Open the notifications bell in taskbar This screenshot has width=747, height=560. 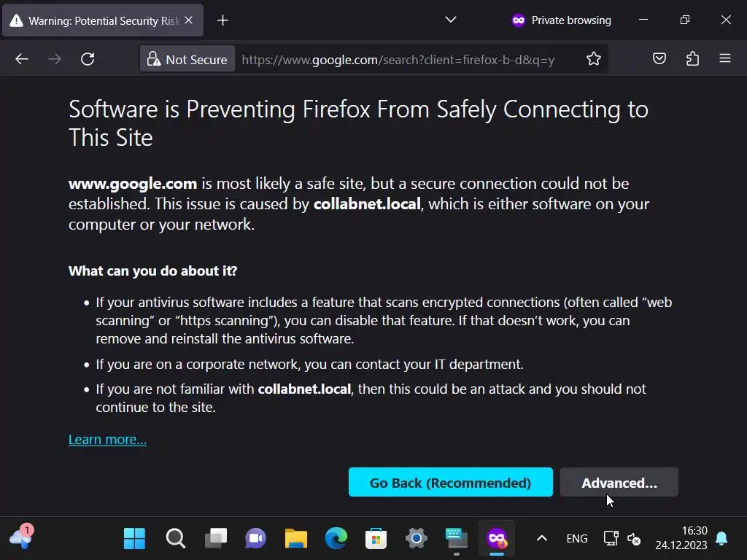721,539
